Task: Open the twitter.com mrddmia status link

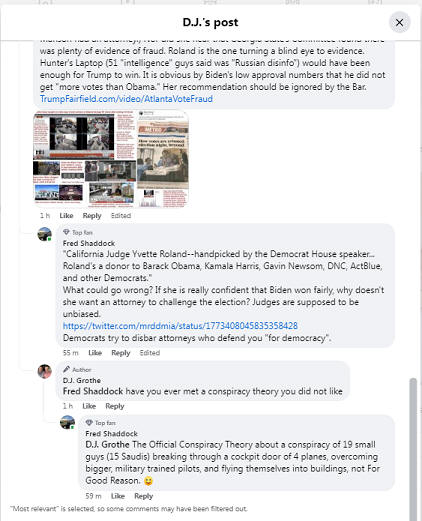Action: pos(180,326)
